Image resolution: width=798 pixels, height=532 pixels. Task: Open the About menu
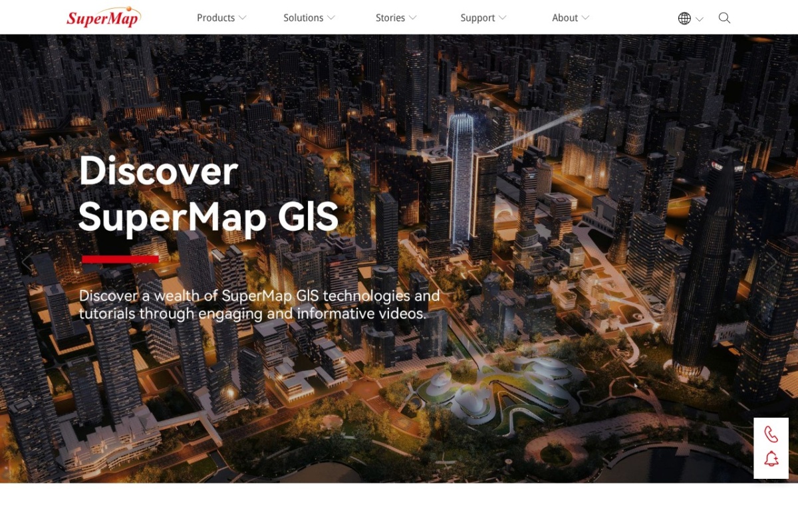tap(565, 18)
